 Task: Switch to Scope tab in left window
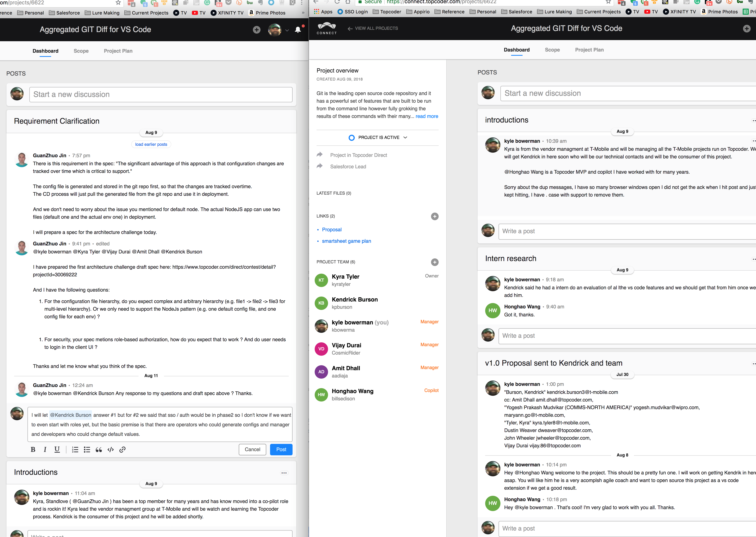(x=81, y=51)
